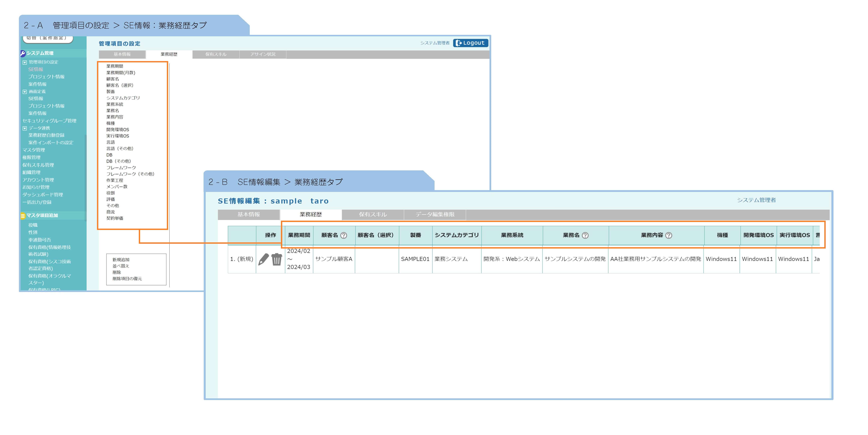
Task: Collapse the データ連携 tree node
Action: pos(25,128)
